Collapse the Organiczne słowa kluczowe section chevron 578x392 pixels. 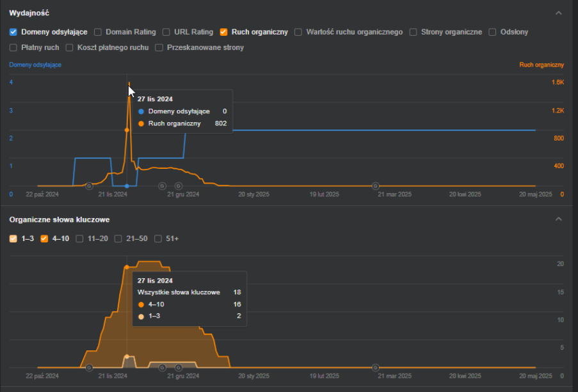(559, 219)
